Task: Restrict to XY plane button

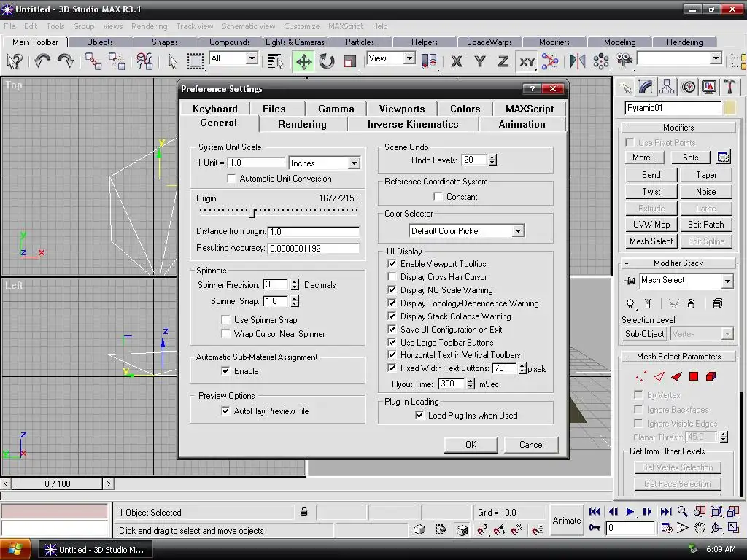Action: (527, 61)
